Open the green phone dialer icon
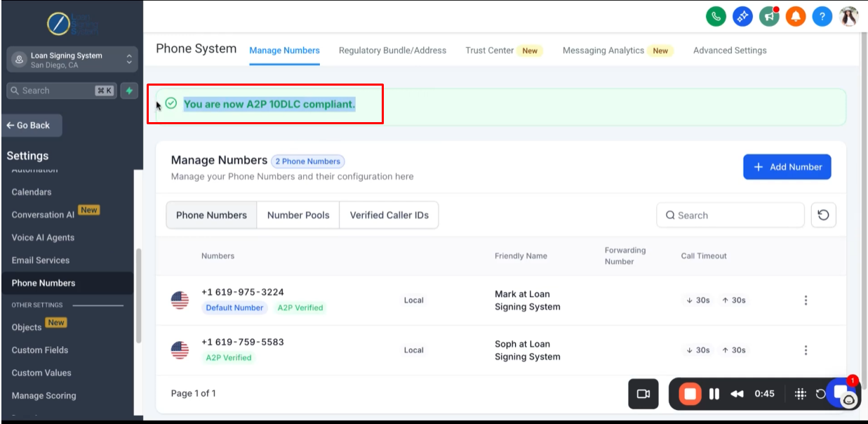Image resolution: width=868 pixels, height=424 pixels. (716, 16)
